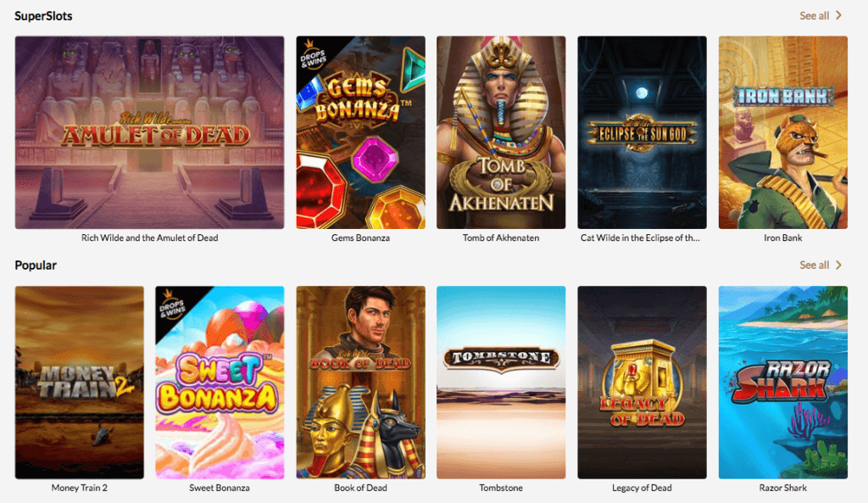Image resolution: width=868 pixels, height=503 pixels.
Task: Click the Cat Wilde in the Eclipse caption
Action: pyautogui.click(x=640, y=238)
